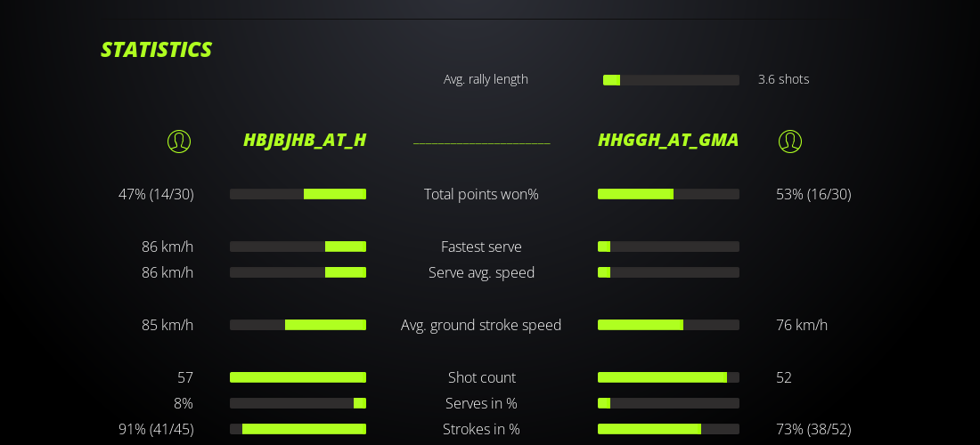Image resolution: width=980 pixels, height=445 pixels.
Task: Select player name HBJBJHB_AT_H
Action: [x=305, y=140]
